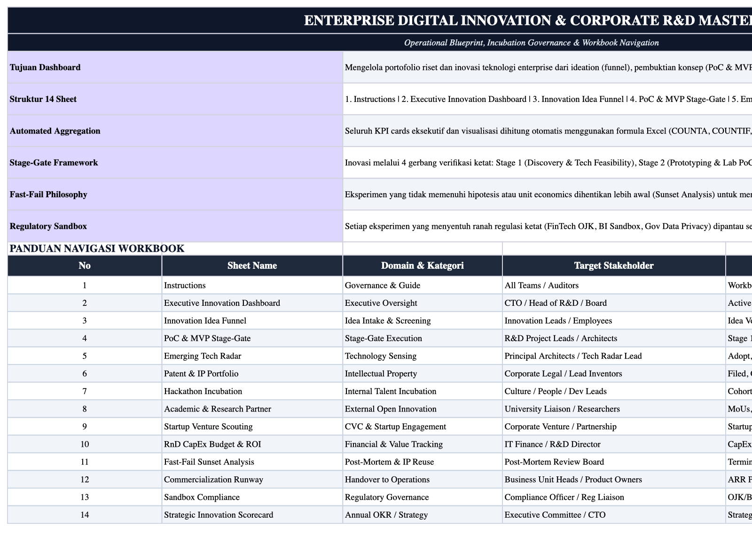Select the row number '14' cell
752x560 pixels.
point(85,514)
